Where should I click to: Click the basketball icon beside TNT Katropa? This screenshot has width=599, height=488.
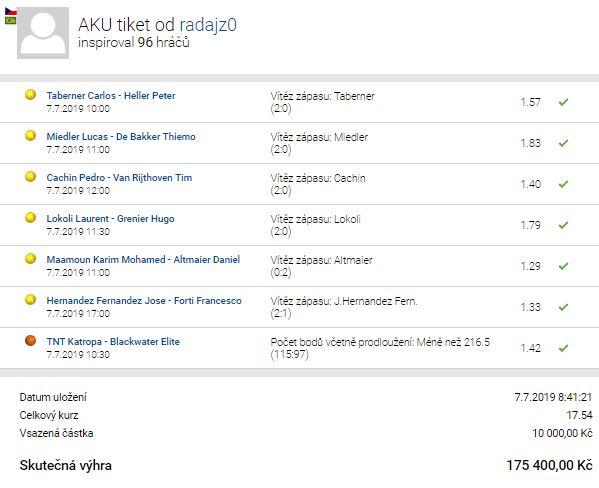point(31,340)
